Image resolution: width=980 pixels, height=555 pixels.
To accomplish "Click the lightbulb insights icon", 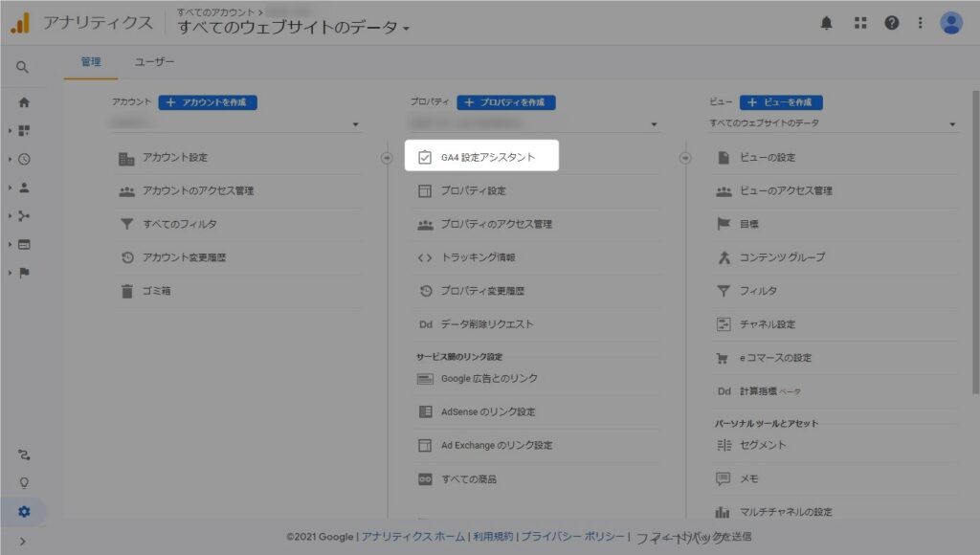I will [x=24, y=483].
